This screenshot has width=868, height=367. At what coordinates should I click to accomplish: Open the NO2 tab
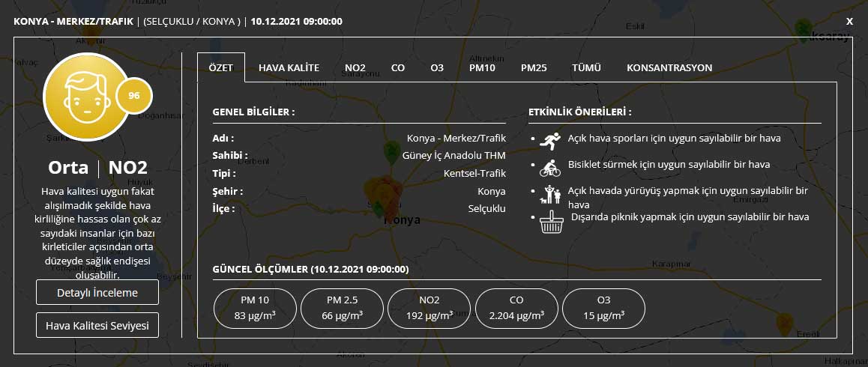(355, 67)
